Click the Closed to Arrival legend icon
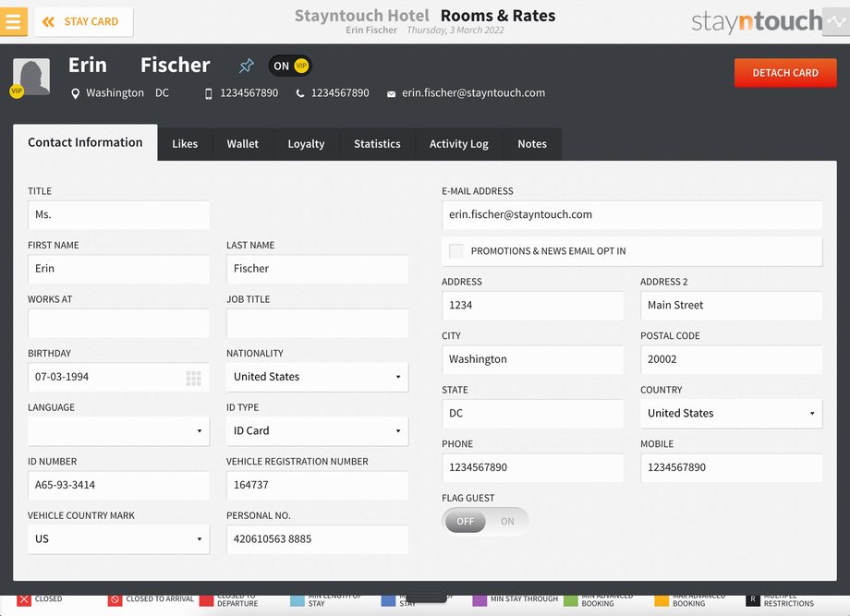The height and width of the screenshot is (616, 850). coord(115,599)
